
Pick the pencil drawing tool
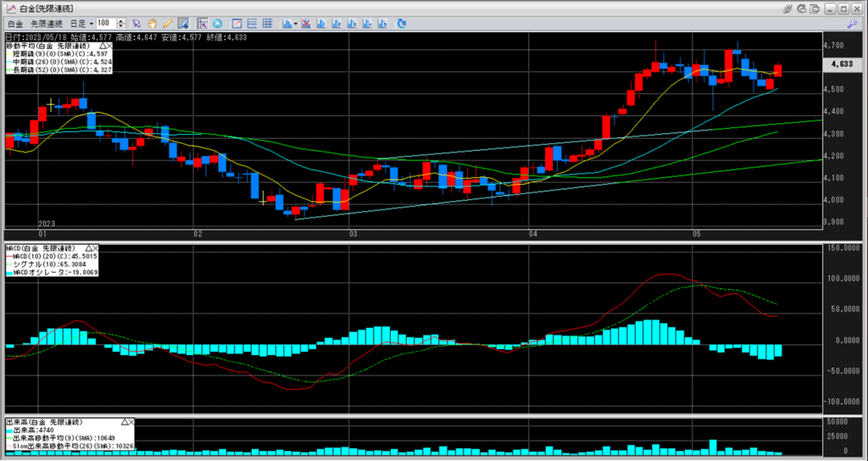(x=167, y=23)
